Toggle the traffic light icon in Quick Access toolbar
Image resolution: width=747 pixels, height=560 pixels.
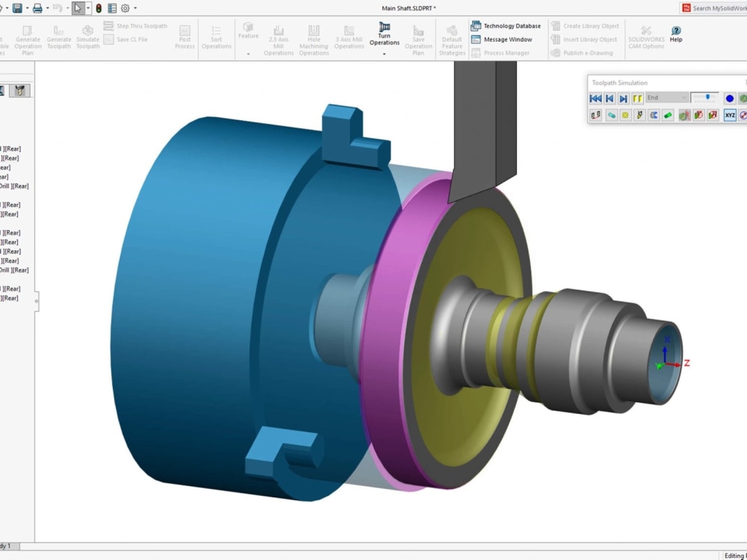click(x=99, y=8)
